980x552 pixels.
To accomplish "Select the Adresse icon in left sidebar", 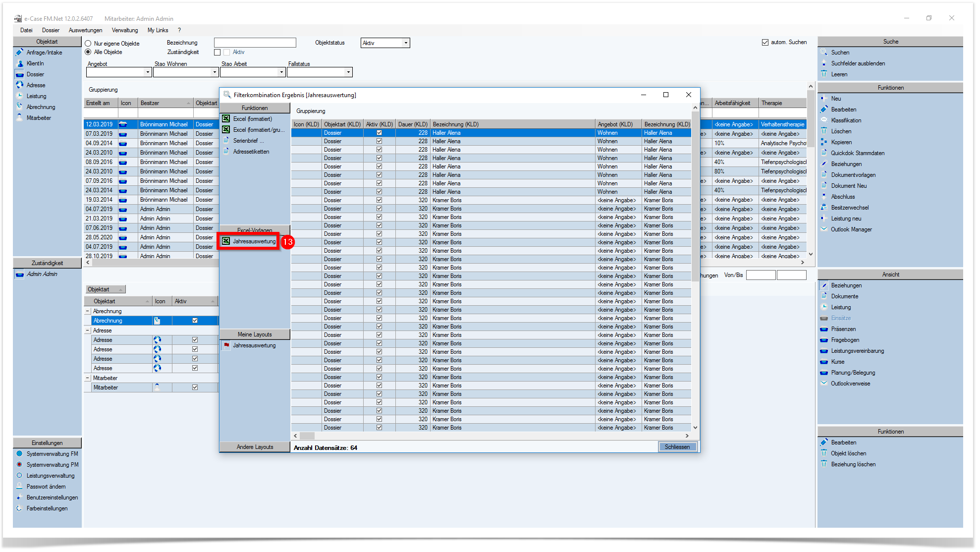I will pos(20,85).
